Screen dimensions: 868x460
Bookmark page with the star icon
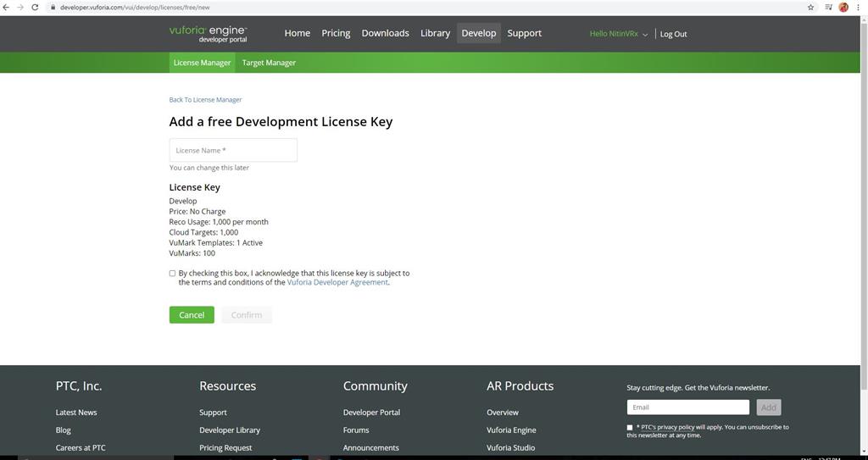[811, 7]
